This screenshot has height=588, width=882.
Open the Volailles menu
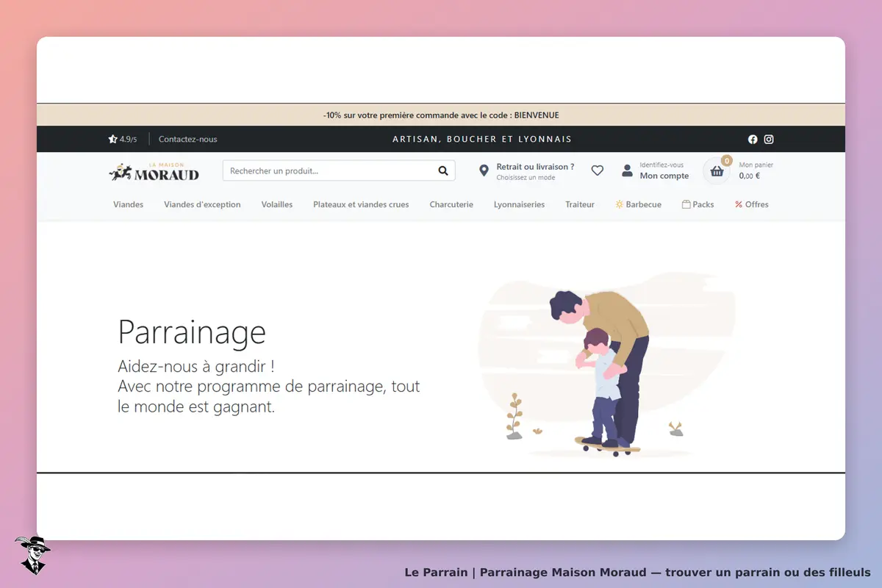(x=277, y=204)
